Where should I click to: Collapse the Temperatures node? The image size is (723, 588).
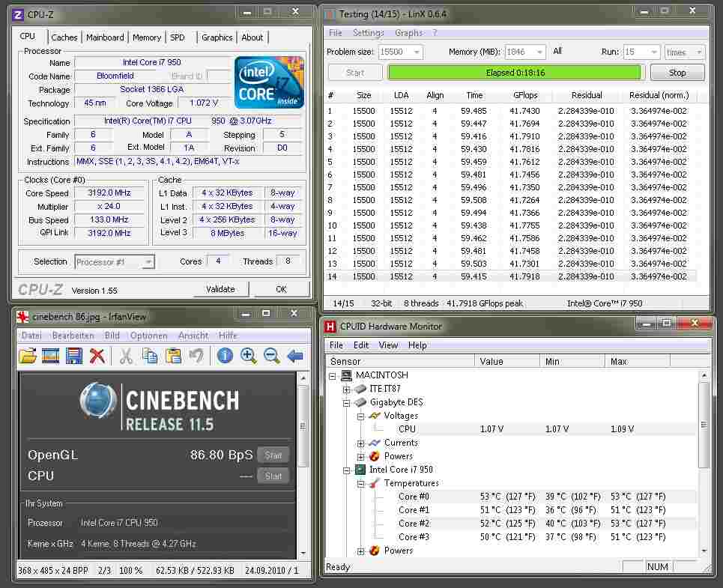(x=361, y=484)
